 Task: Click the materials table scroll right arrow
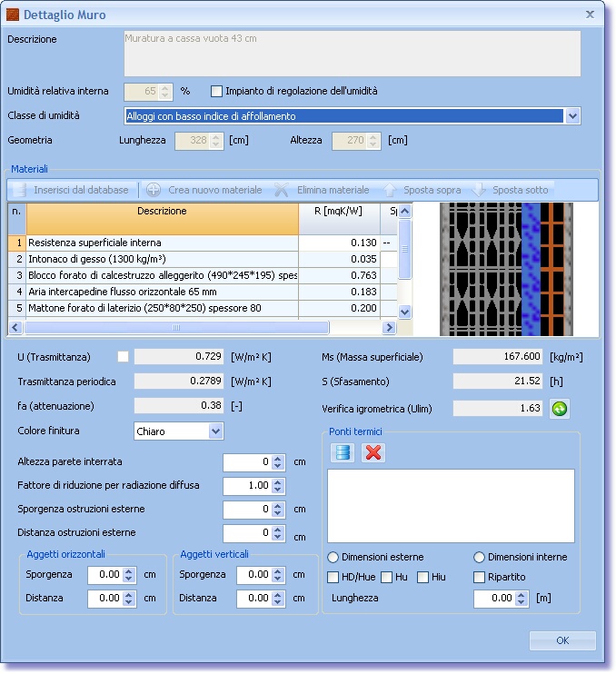pos(389,328)
